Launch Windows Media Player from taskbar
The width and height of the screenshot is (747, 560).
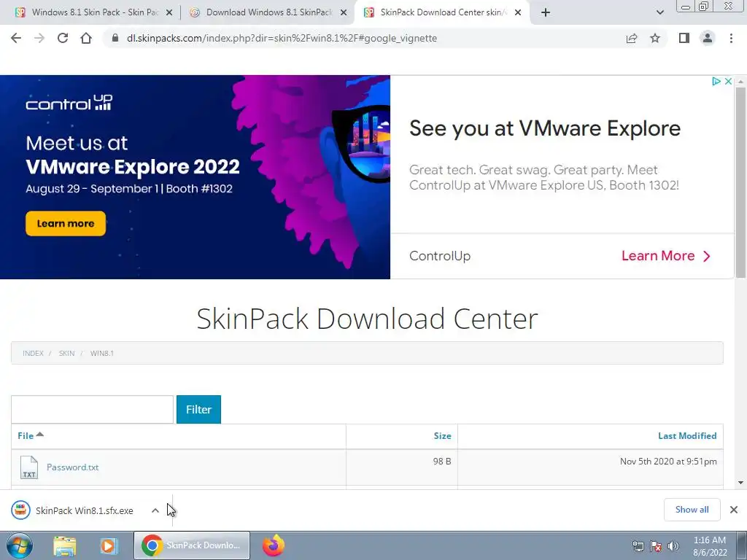(x=109, y=545)
